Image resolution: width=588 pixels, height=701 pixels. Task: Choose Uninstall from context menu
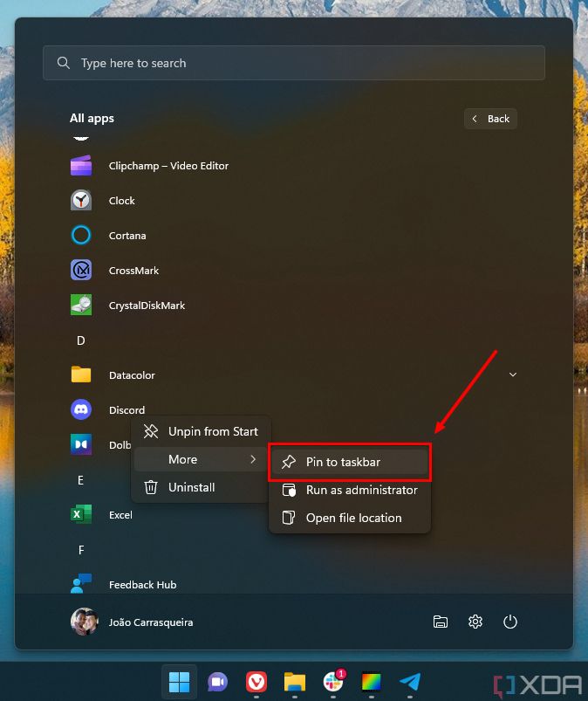[201, 487]
